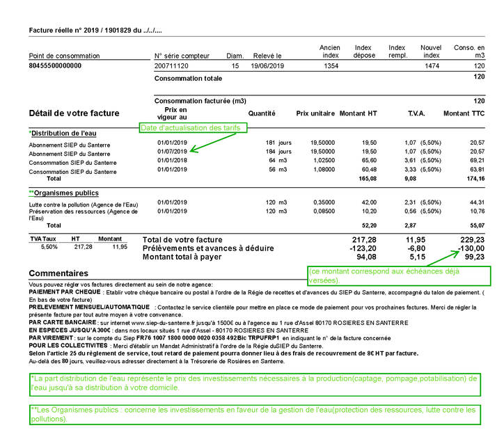Click the invoice total TTC 229,23
The image size is (504, 441).
[x=472, y=239]
